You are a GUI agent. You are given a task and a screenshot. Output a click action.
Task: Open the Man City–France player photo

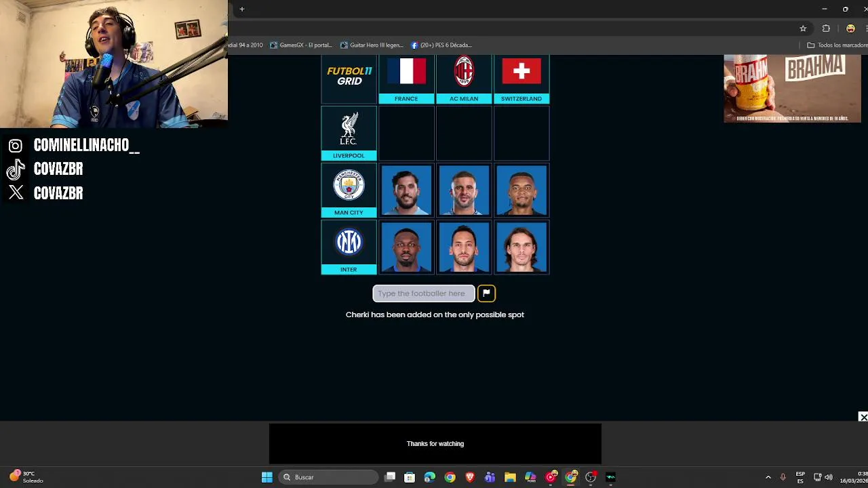click(406, 190)
